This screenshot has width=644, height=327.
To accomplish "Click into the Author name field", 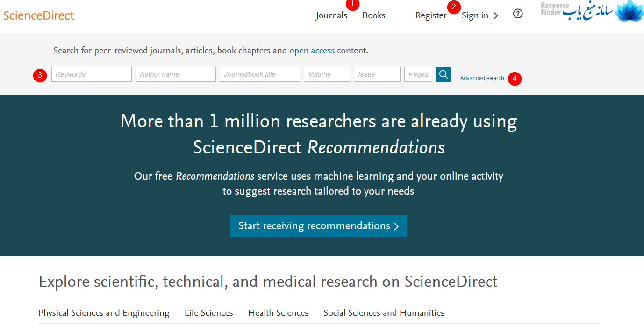I will pyautogui.click(x=176, y=74).
